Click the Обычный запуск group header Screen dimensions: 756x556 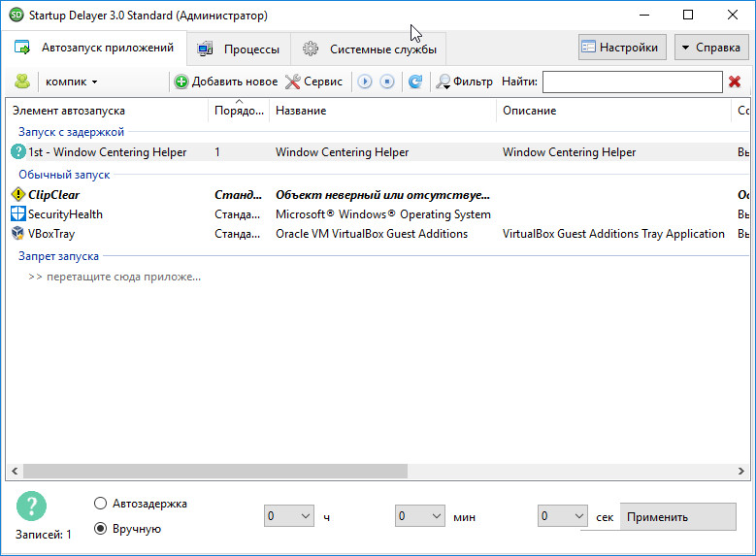pyautogui.click(x=64, y=175)
